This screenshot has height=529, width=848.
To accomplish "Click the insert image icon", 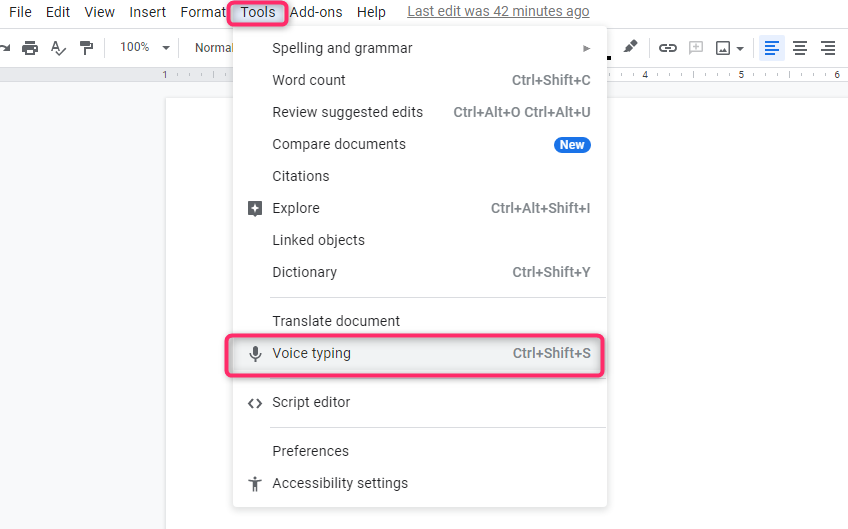I will pyautogui.click(x=723, y=48).
